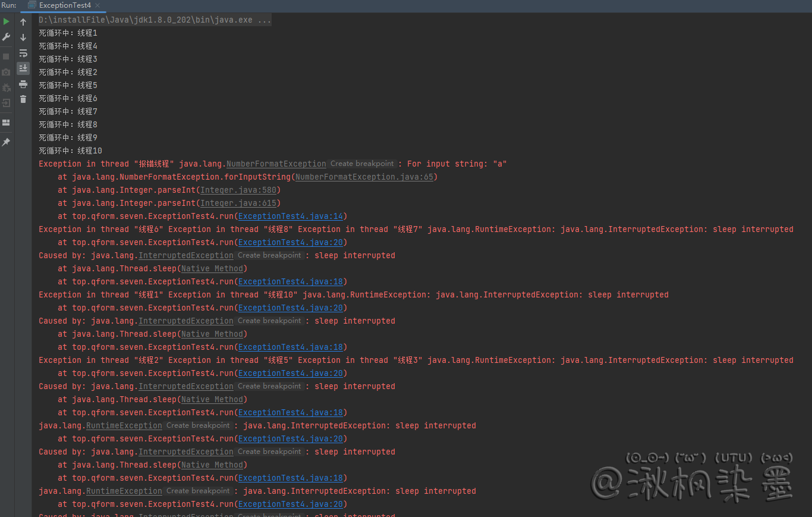Open the Integer.java:580 source link

239,190
